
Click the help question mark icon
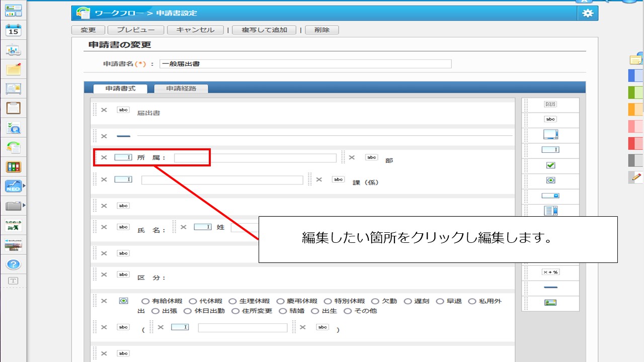click(x=14, y=264)
